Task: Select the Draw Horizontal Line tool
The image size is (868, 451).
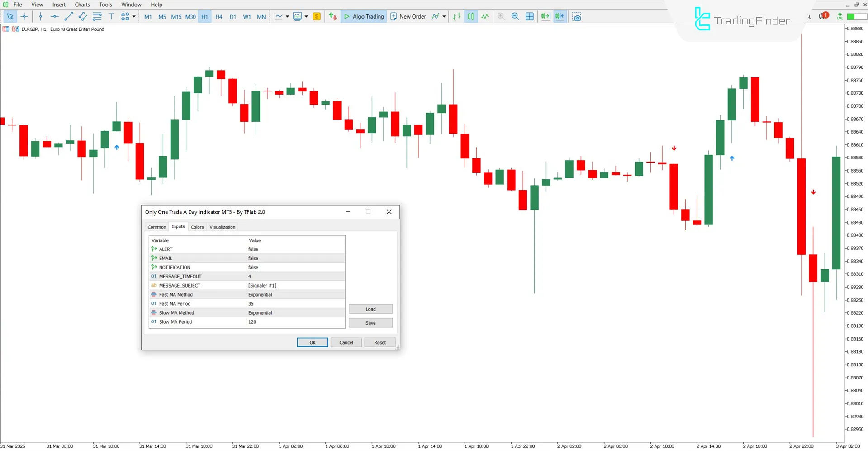Action: 54,16
